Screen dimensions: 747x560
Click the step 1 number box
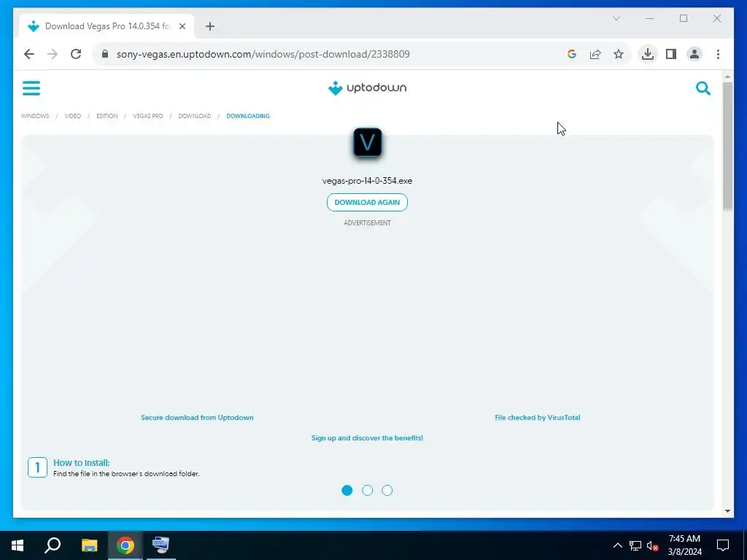(x=38, y=467)
